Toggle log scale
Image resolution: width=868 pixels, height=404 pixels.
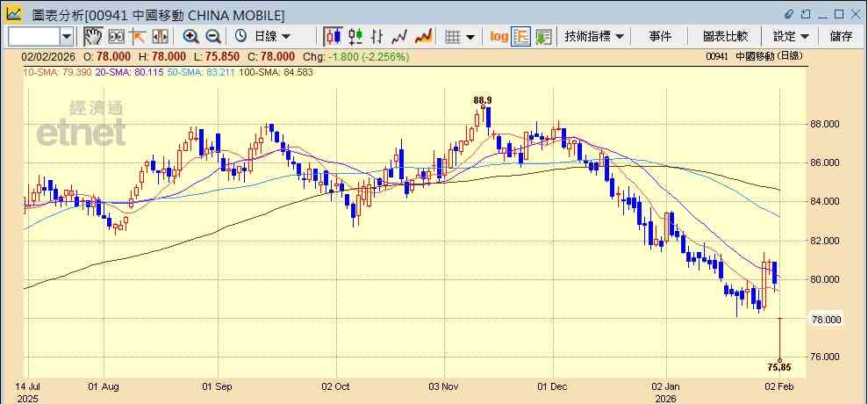pyautogui.click(x=499, y=37)
